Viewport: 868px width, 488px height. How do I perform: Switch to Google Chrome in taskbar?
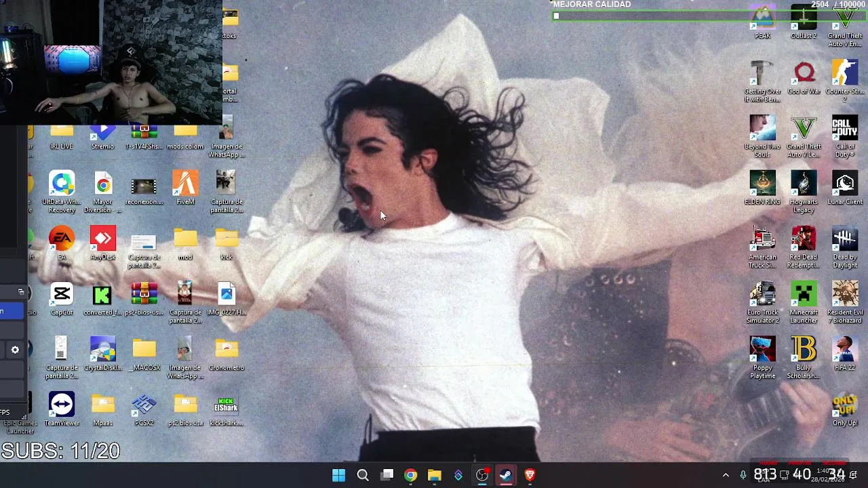pyautogui.click(x=410, y=475)
